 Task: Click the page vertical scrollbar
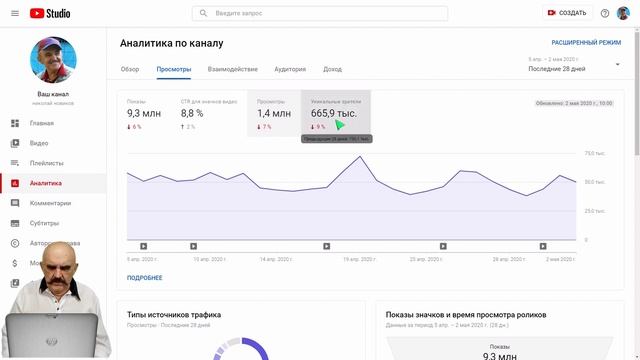tap(637, 94)
